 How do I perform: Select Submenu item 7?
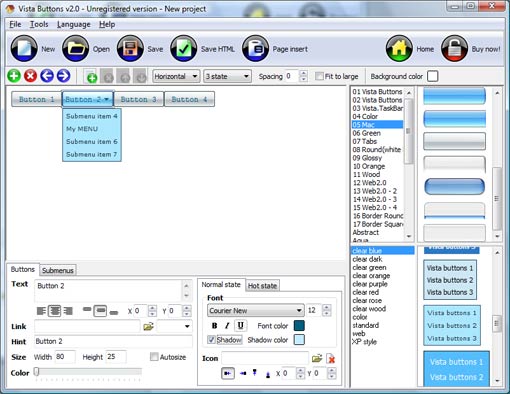tap(92, 154)
